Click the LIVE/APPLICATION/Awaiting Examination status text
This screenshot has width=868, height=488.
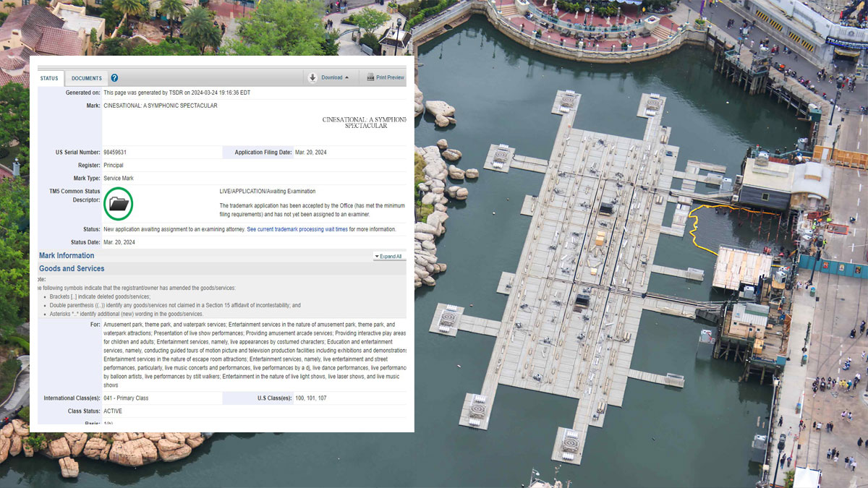click(267, 192)
